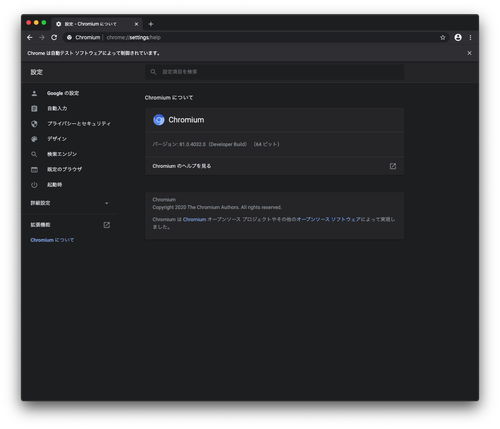
Task: Open a new tab with plus button
Action: point(151,24)
